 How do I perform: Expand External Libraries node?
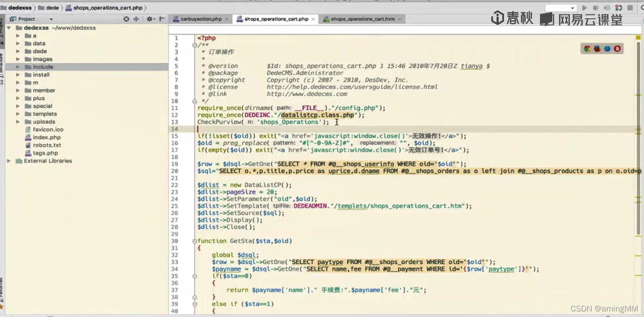click(9, 161)
